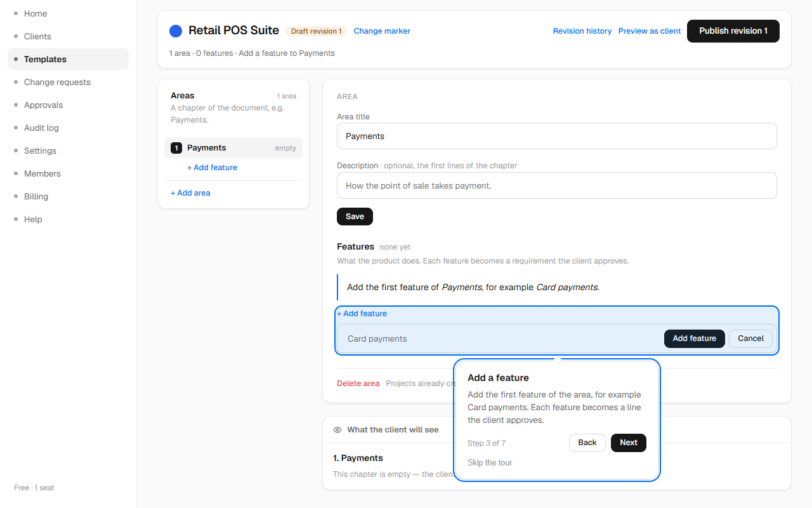Click + Add feature under Payments in sidebar
The width and height of the screenshot is (812, 508).
click(212, 168)
